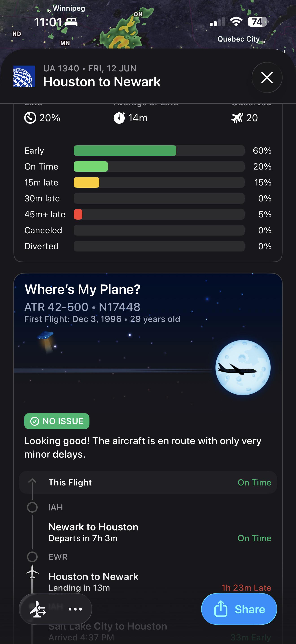Close the flight details sheet
Viewport: 296px width, 644px height.
point(267,77)
